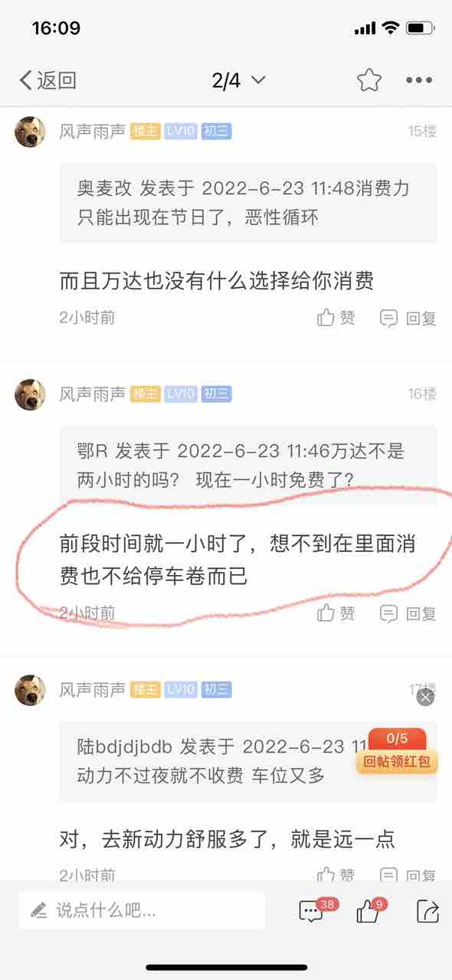Open the 2/4 page selector dropdown

tap(239, 80)
